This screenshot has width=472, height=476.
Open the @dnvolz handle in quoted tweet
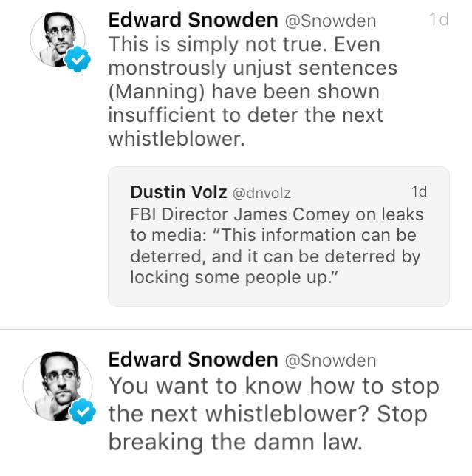[261, 193]
